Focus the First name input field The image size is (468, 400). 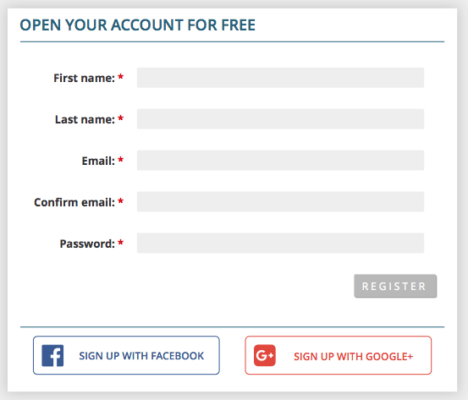(280, 78)
